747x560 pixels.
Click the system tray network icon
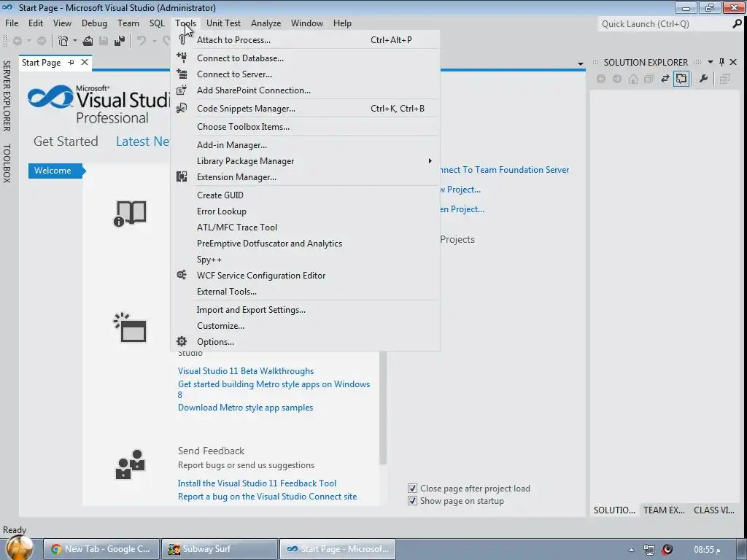(x=649, y=550)
